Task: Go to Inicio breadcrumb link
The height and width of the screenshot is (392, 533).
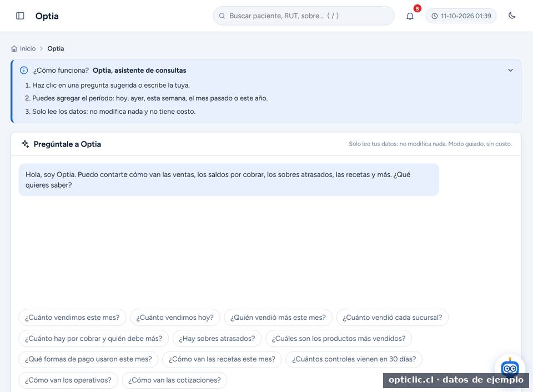Action: click(28, 49)
